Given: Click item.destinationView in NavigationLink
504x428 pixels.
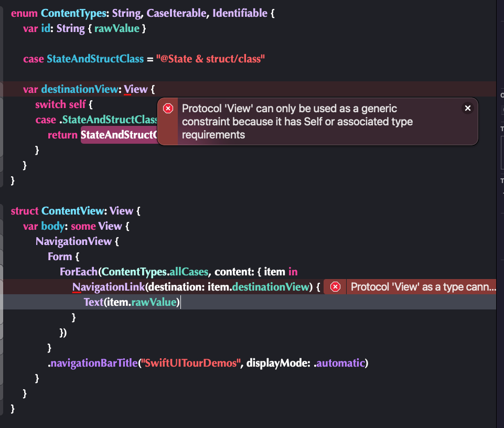Looking at the screenshot, I should pyautogui.click(x=259, y=287).
